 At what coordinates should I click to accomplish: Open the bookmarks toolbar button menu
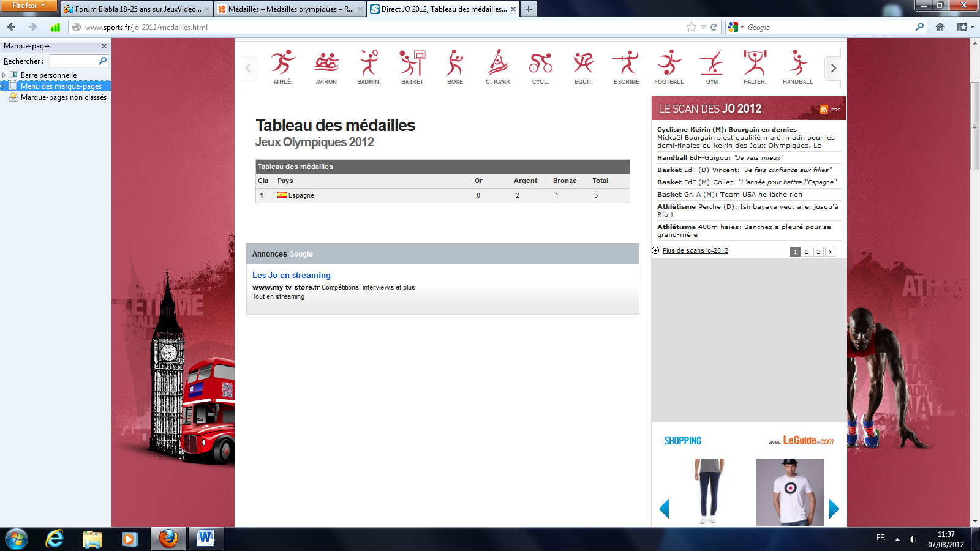tap(965, 27)
